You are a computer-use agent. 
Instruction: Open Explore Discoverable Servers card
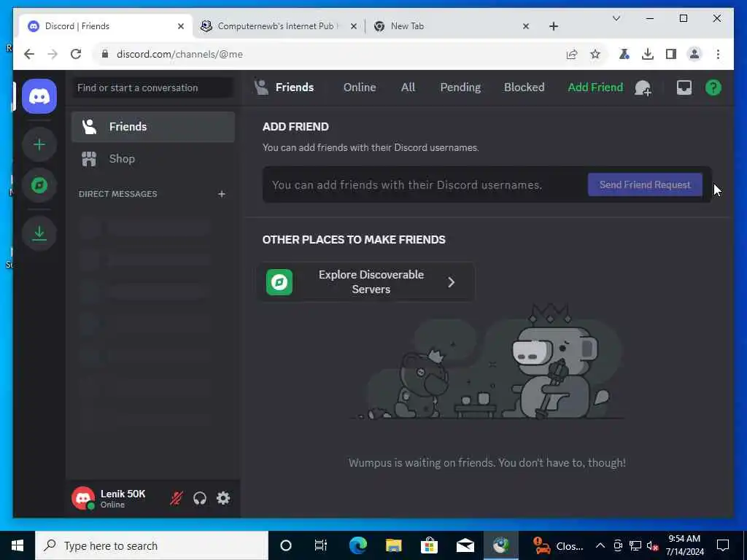pyautogui.click(x=366, y=282)
